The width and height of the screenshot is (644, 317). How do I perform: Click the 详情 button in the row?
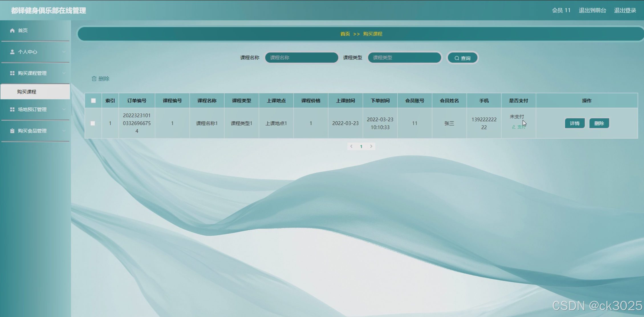click(574, 123)
